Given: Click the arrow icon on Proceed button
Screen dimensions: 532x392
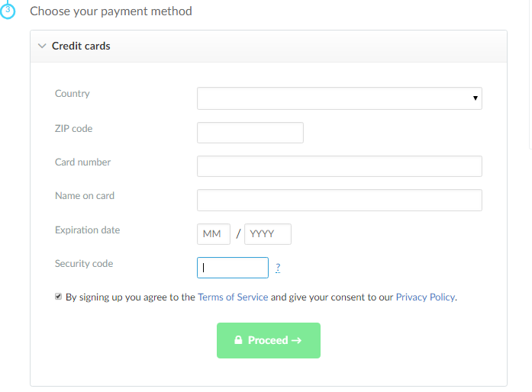Looking at the screenshot, I should (x=297, y=340).
